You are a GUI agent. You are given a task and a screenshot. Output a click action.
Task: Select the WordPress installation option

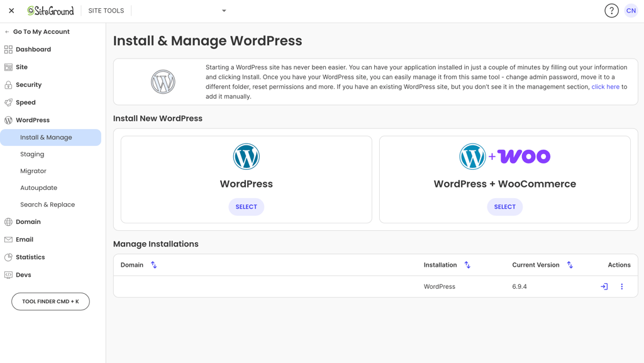tap(246, 206)
